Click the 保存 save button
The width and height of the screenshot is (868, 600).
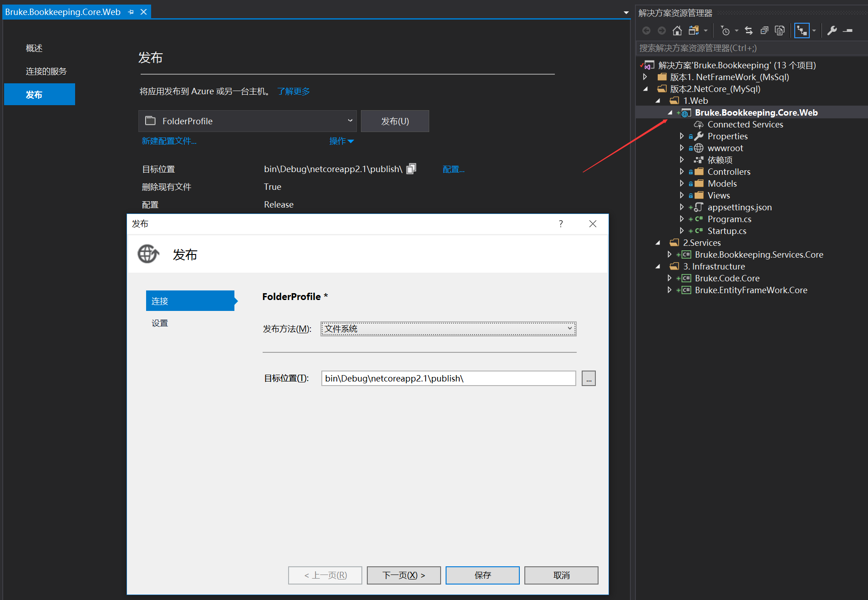pyautogui.click(x=482, y=575)
